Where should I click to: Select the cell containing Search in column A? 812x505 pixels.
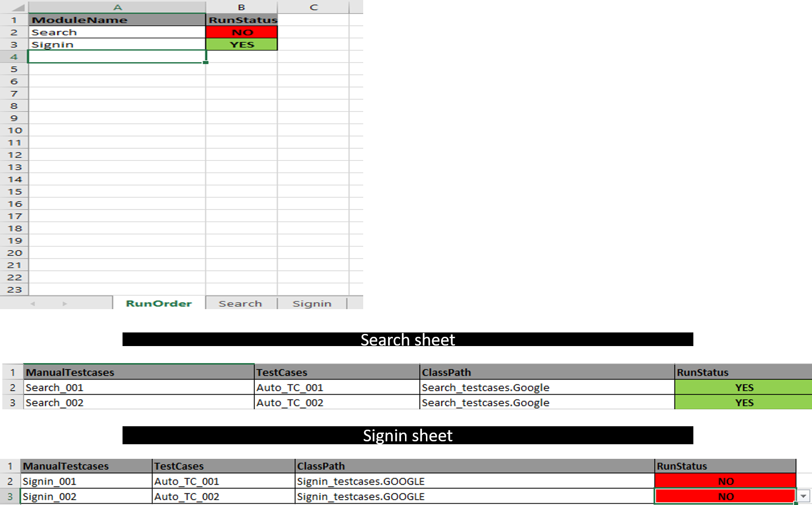pyautogui.click(x=117, y=32)
